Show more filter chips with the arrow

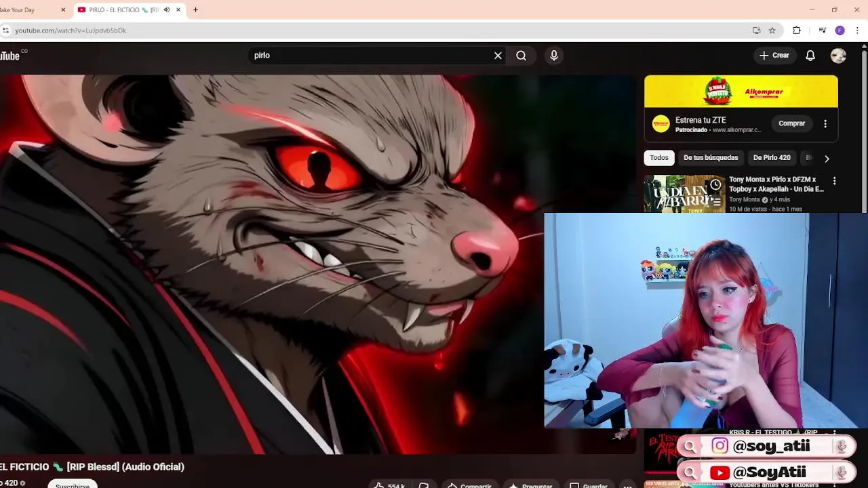826,159
